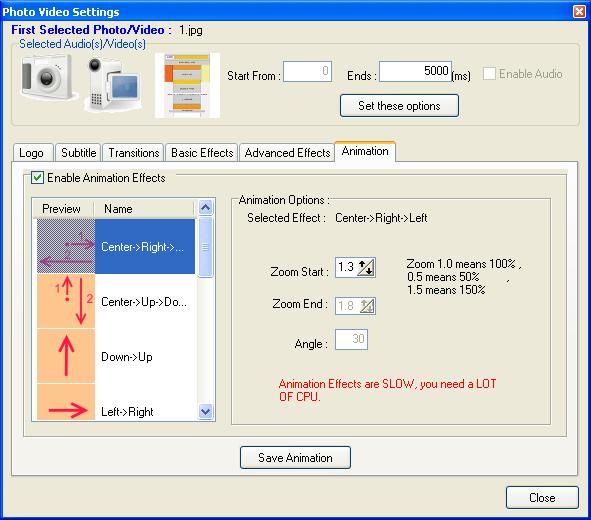Pick the Down->Up arrow preview icon
591x520 pixels.
point(66,356)
